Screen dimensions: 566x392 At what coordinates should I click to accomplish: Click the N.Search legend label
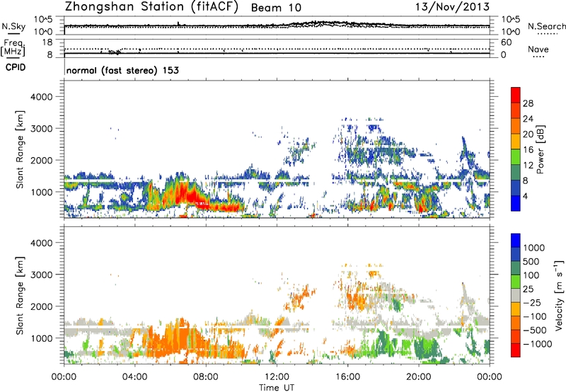coord(547,26)
